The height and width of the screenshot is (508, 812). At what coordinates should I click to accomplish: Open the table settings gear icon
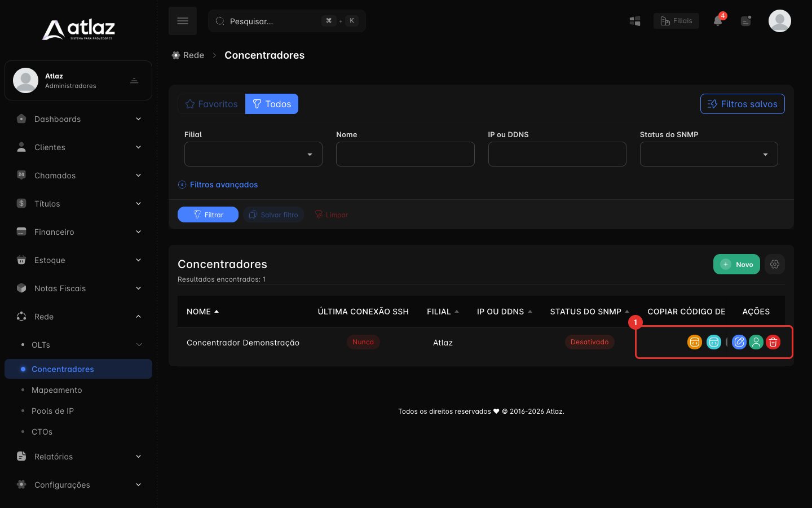[775, 264]
